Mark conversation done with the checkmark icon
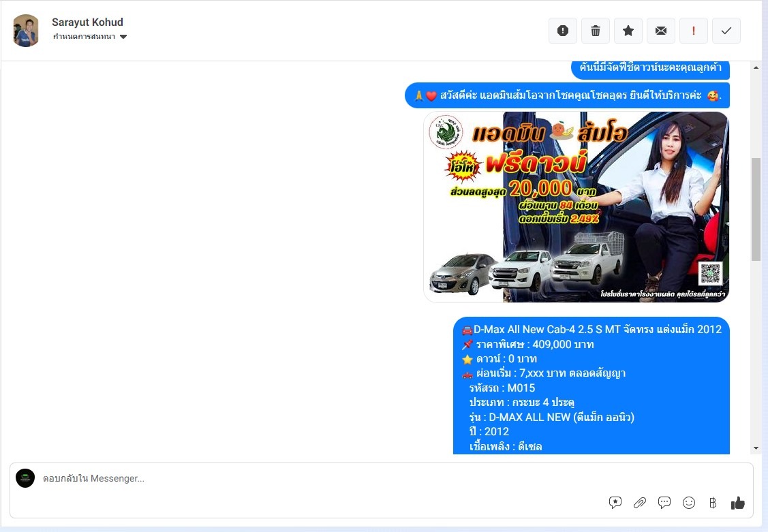Image resolution: width=768 pixels, height=532 pixels. pyautogui.click(x=726, y=31)
